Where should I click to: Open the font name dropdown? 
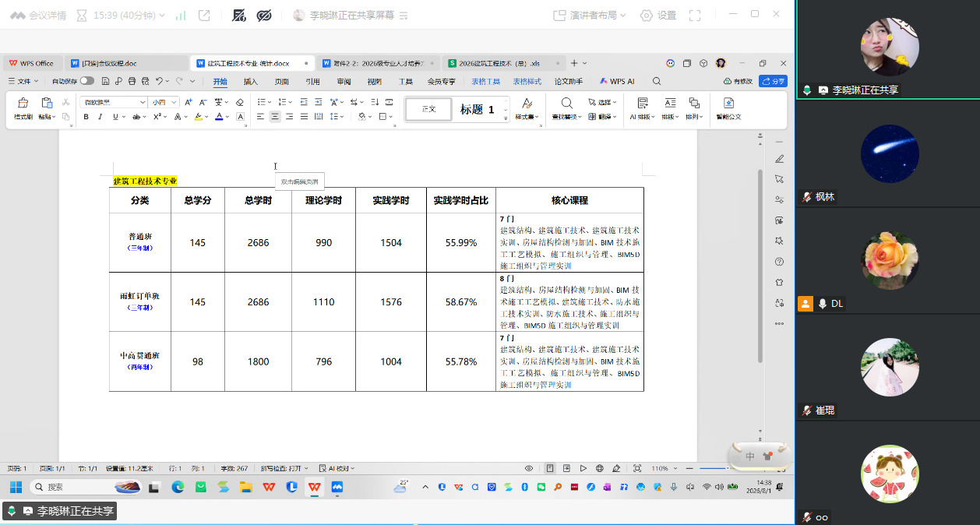[143, 102]
